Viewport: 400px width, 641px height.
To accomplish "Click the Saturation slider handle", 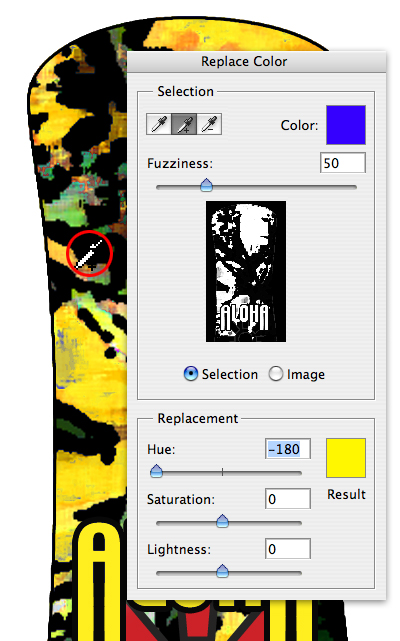I will (222, 521).
